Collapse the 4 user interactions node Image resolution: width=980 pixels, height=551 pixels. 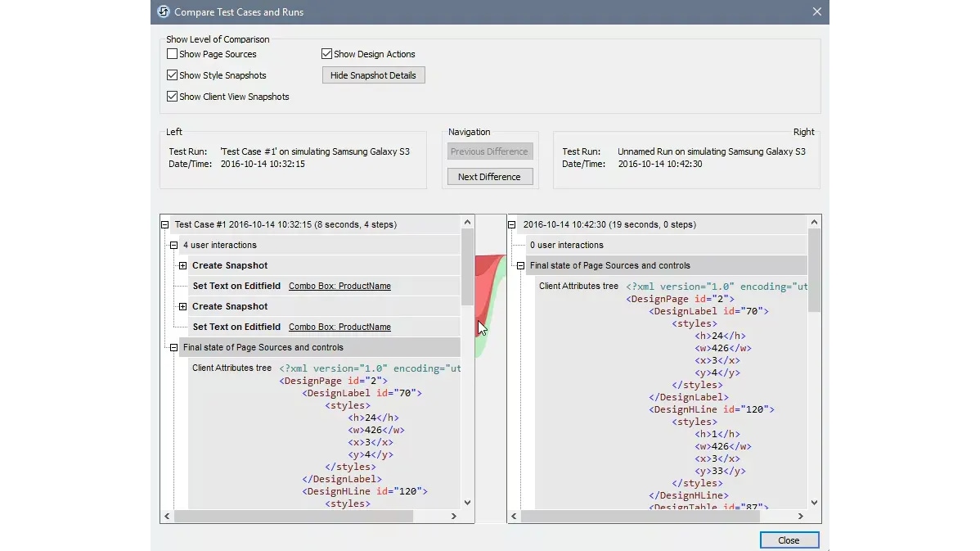(x=173, y=245)
